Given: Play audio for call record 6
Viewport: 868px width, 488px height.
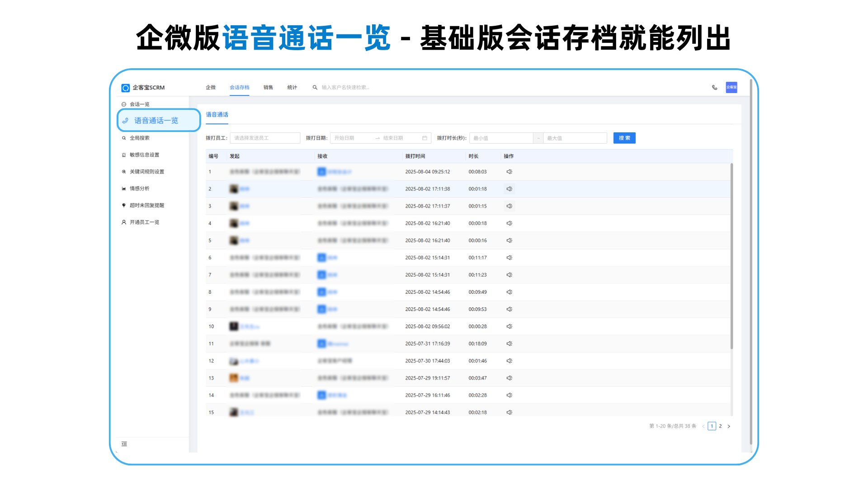Looking at the screenshot, I should [x=509, y=258].
